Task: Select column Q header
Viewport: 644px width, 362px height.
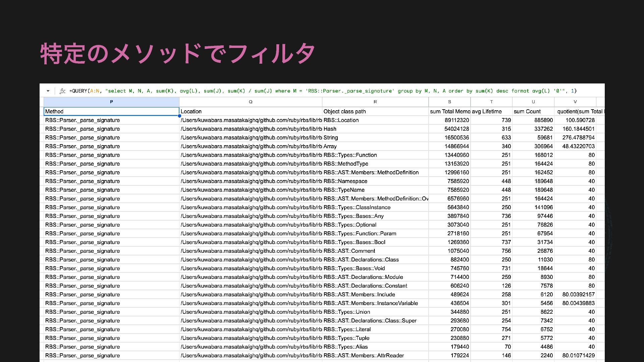Action: 251,102
